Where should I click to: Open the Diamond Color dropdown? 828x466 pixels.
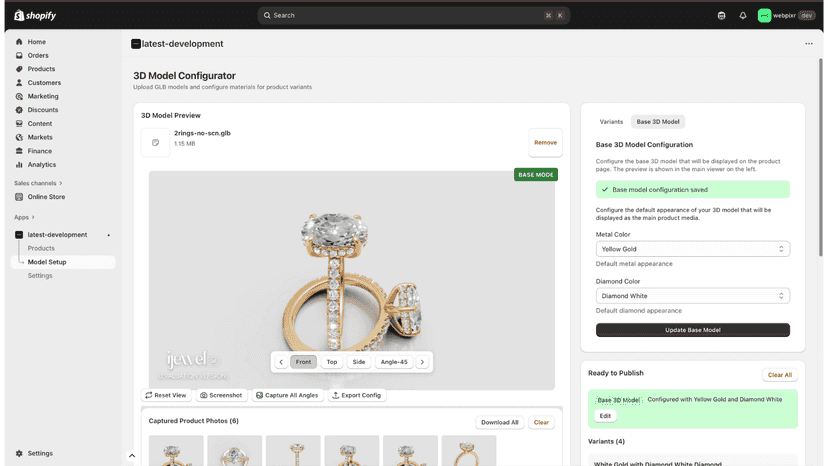692,296
